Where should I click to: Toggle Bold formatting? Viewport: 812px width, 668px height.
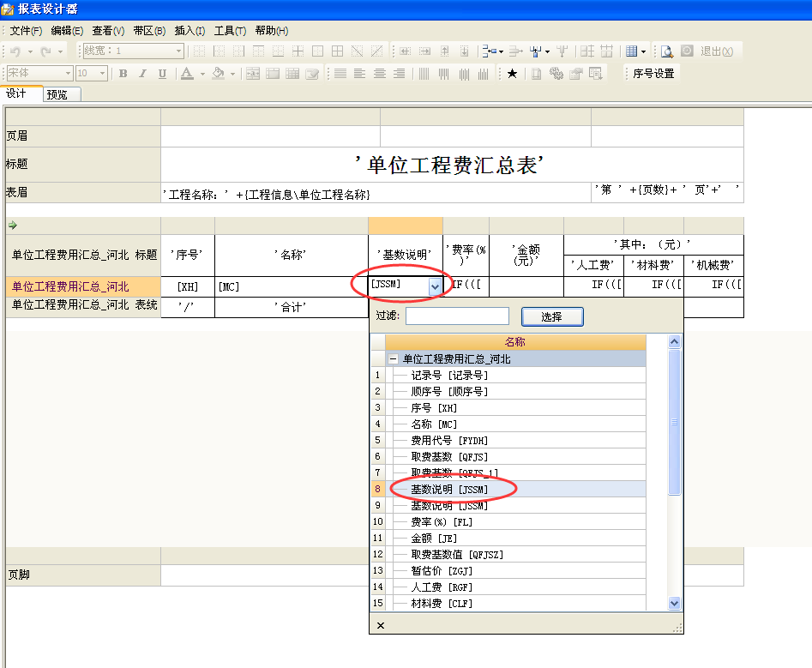[x=123, y=74]
